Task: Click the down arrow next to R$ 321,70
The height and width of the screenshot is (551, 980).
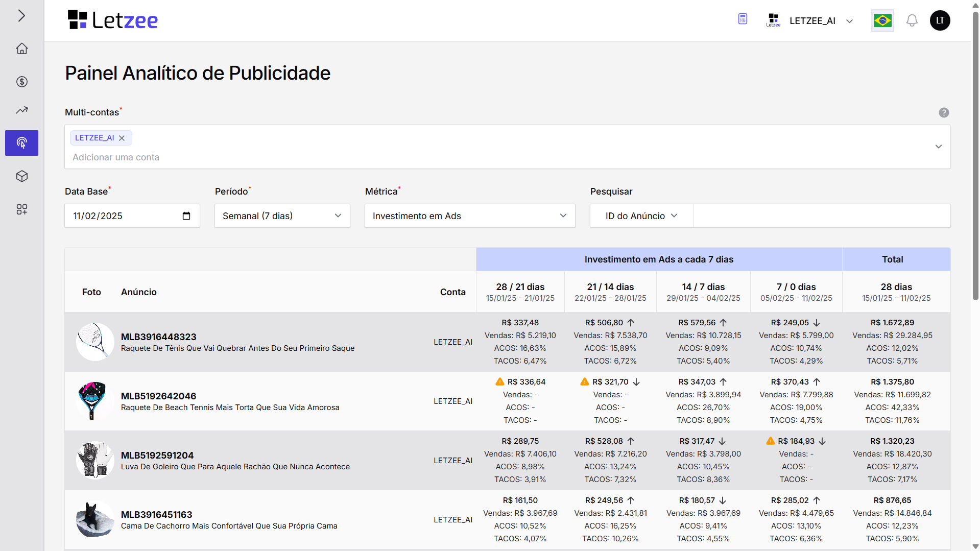Action: click(636, 382)
